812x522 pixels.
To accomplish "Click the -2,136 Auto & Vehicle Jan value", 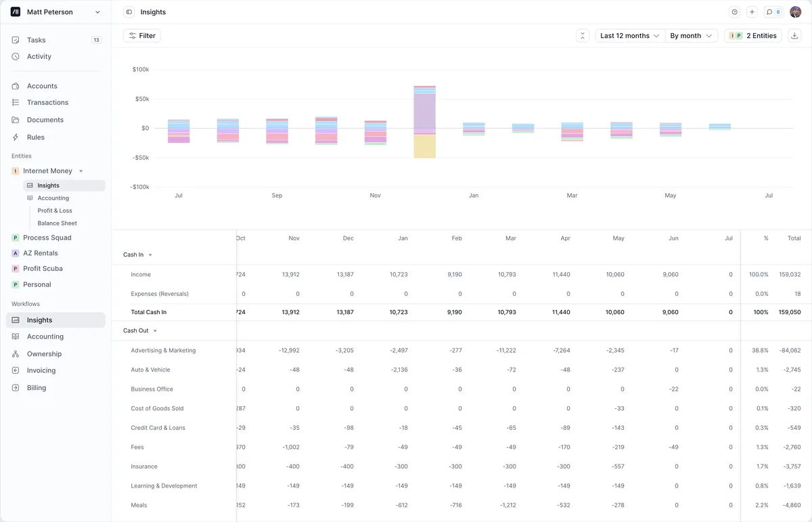I will click(x=399, y=370).
